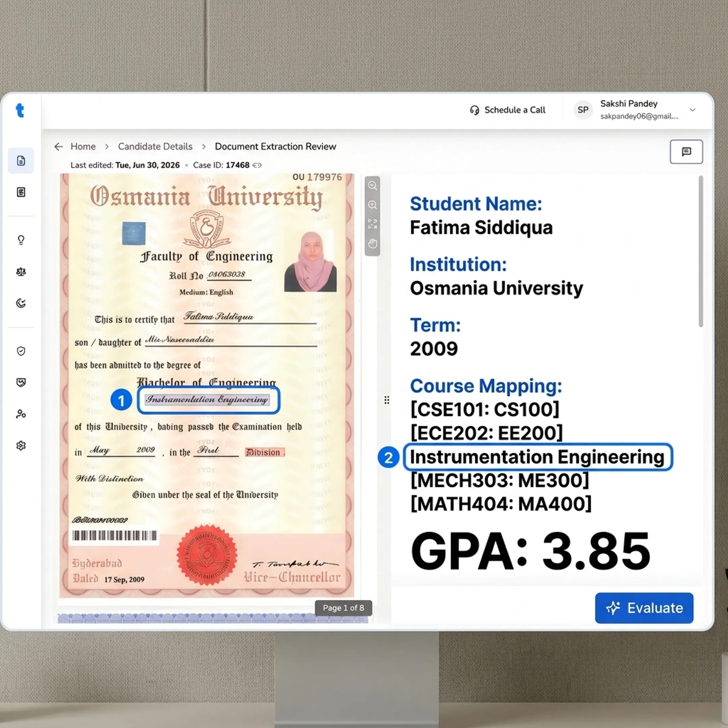Click the [ECE202: EE200] mapping
This screenshot has width=728, height=728.
point(486,433)
